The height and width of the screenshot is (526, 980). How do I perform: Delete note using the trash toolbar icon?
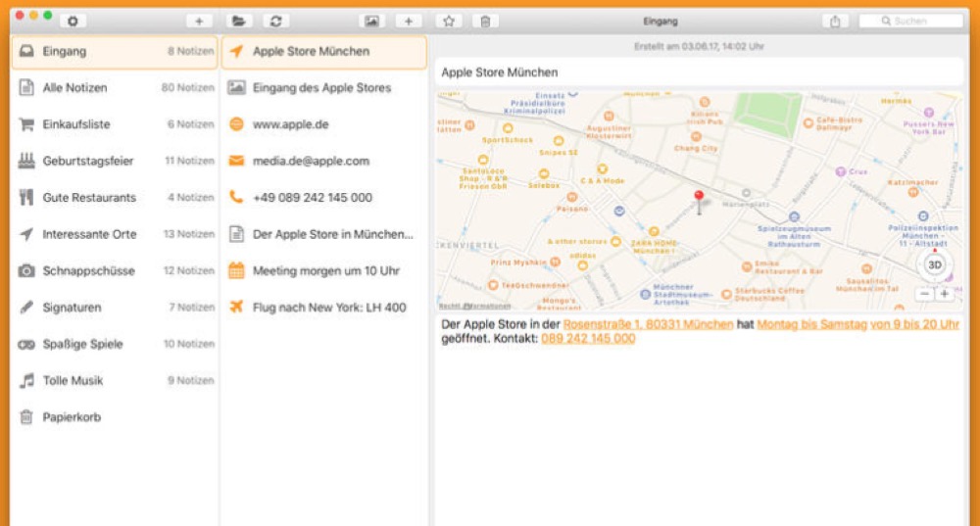[485, 21]
